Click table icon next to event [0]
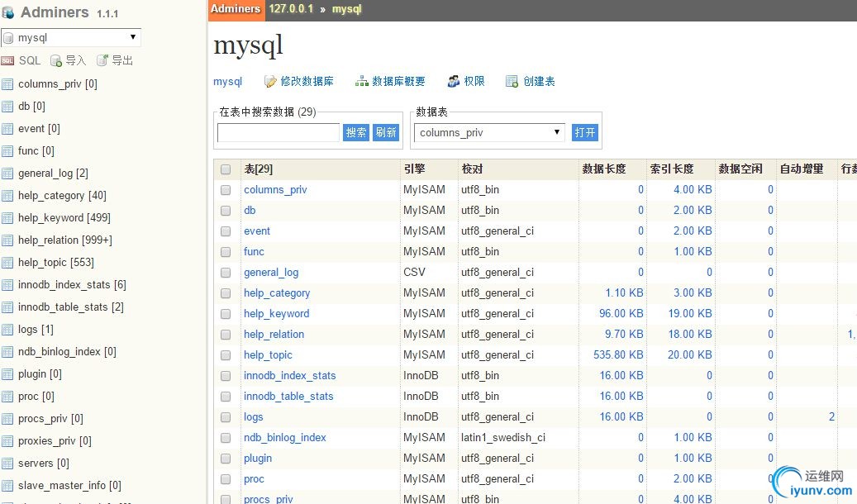 pyautogui.click(x=7, y=129)
